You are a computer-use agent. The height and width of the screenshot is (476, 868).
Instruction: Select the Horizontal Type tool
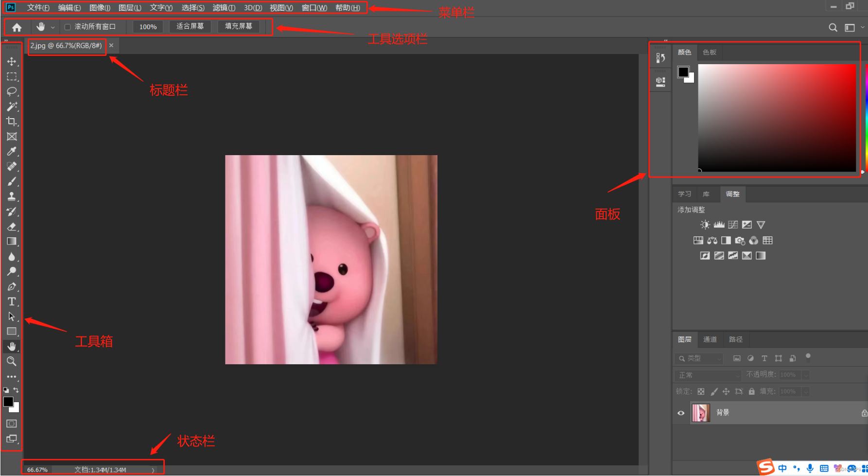(x=12, y=301)
